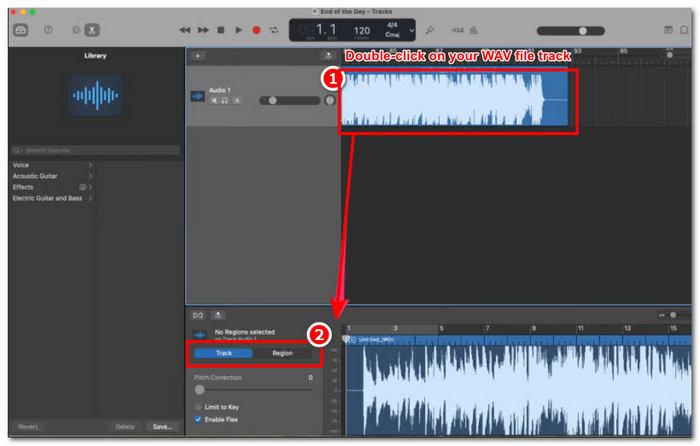This screenshot has height=446, width=700.
Task: Toggle the Cycle loop button
Action: pos(274,30)
